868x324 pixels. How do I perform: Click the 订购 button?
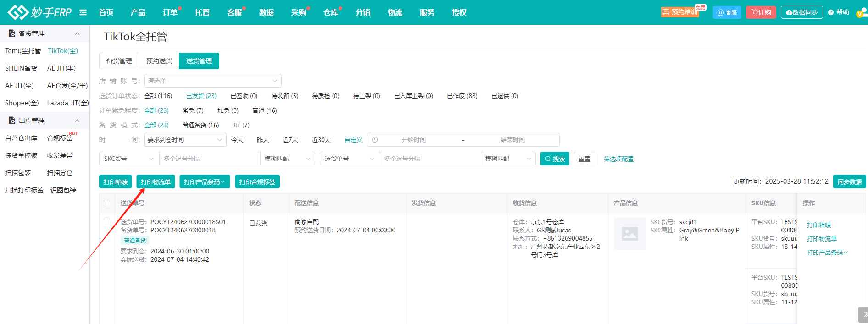(761, 12)
